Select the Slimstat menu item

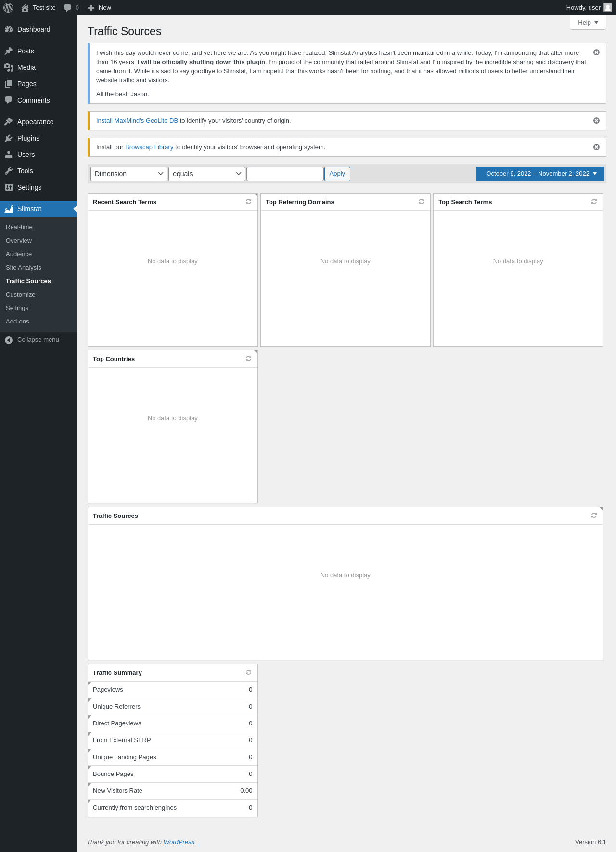click(38, 209)
